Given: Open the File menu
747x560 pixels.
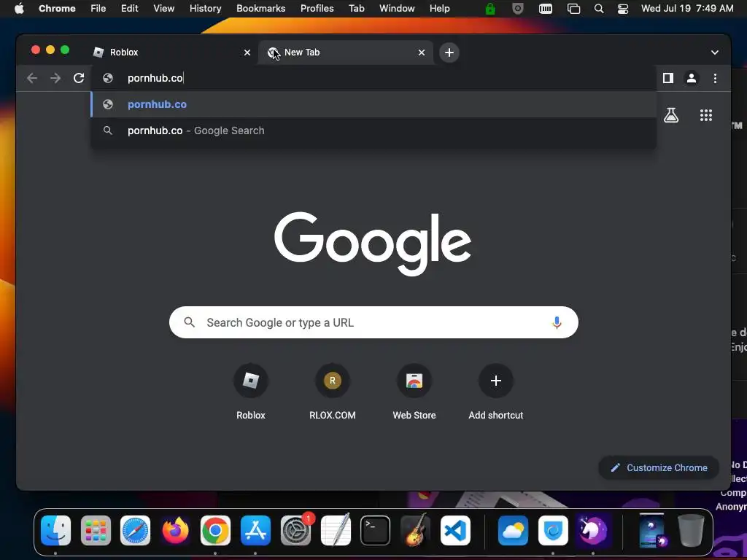Looking at the screenshot, I should click(x=98, y=9).
